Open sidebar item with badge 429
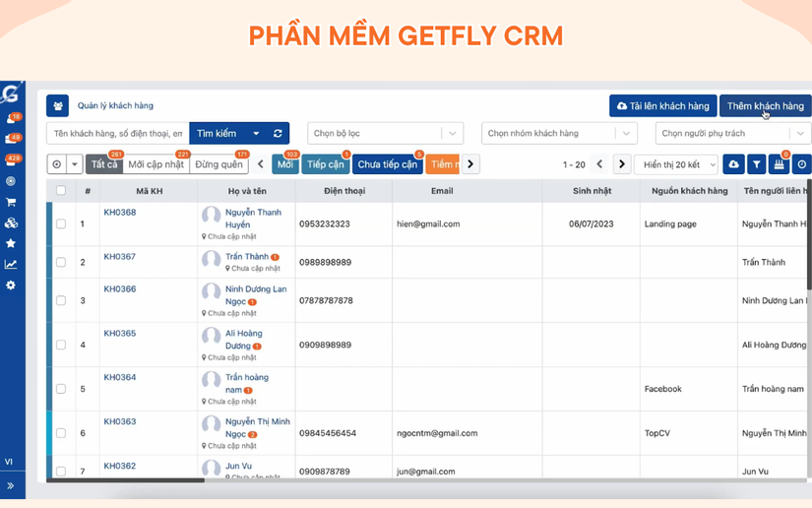This screenshot has width=812, height=508. tap(12, 160)
